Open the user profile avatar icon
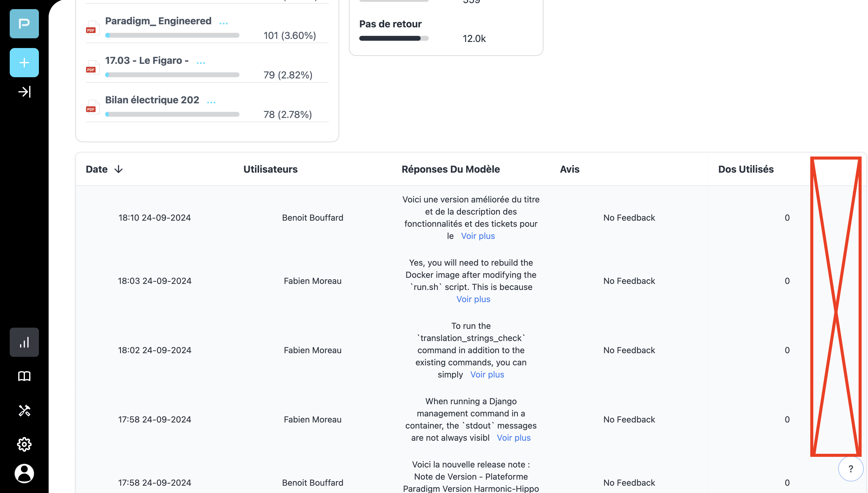The image size is (868, 493). 24,473
